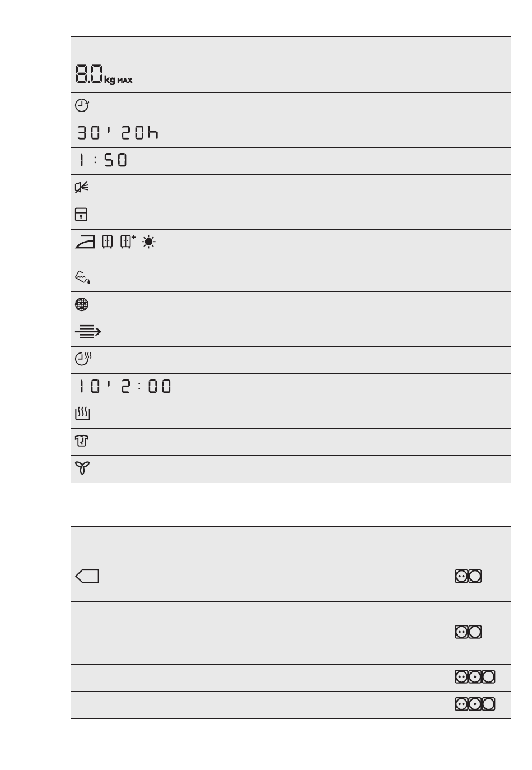532x770 pixels.
Task: Click the drying phase heat icon
Action: click(82, 414)
